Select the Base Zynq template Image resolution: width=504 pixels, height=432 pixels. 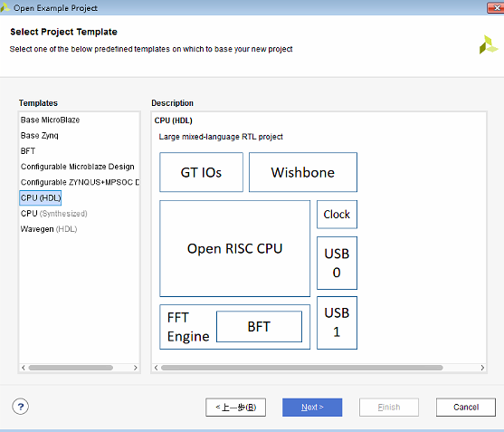tap(40, 136)
